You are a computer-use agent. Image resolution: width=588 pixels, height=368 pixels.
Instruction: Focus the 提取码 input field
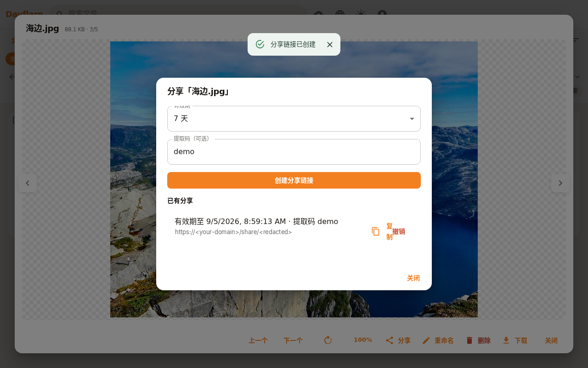[294, 152]
